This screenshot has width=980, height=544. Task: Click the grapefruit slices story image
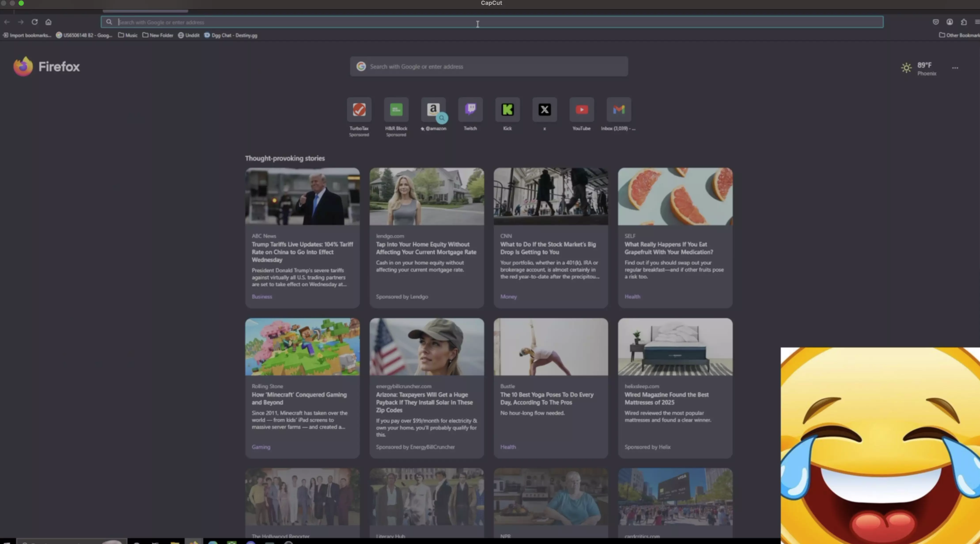click(x=675, y=196)
